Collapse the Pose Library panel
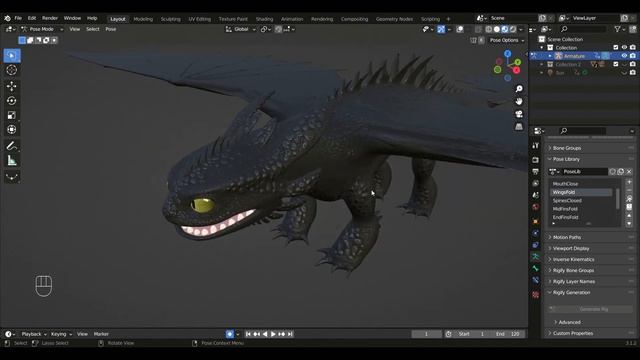 [x=566, y=159]
